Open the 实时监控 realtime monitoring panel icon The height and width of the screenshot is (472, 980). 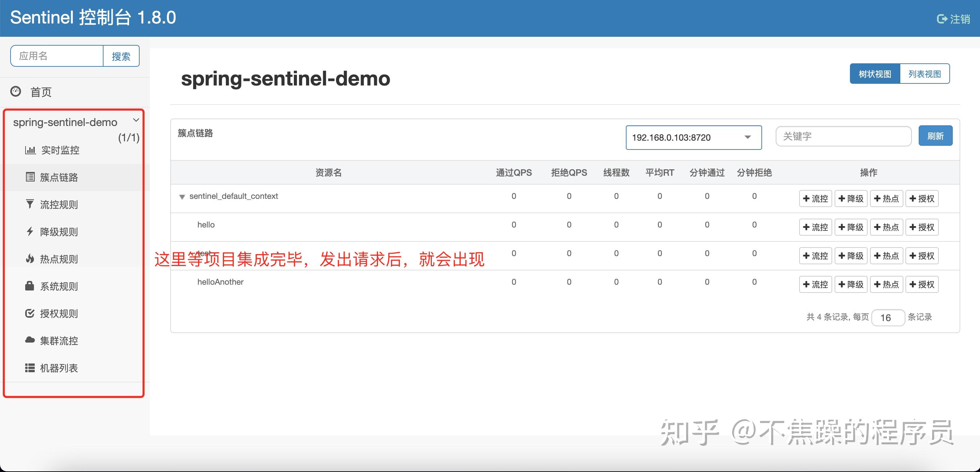30,150
